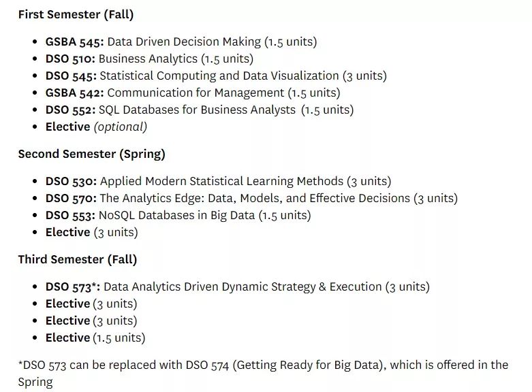Viewport: 532px width, 392px height.
Task: Click the Elective (1.5 units) list item
Action: [95, 338]
